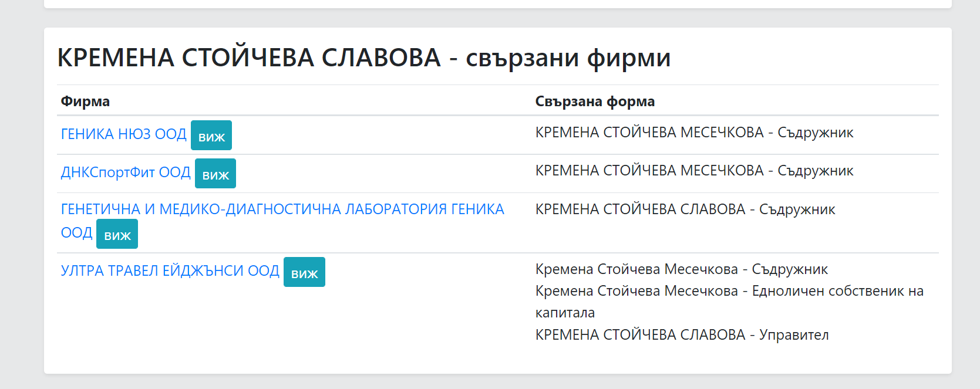Image resolution: width=980 pixels, height=389 pixels.
Task: Click the КРЕМЕНА СТОЙЧЕВА СЛАВОВА - Управител line
Action: point(682,335)
